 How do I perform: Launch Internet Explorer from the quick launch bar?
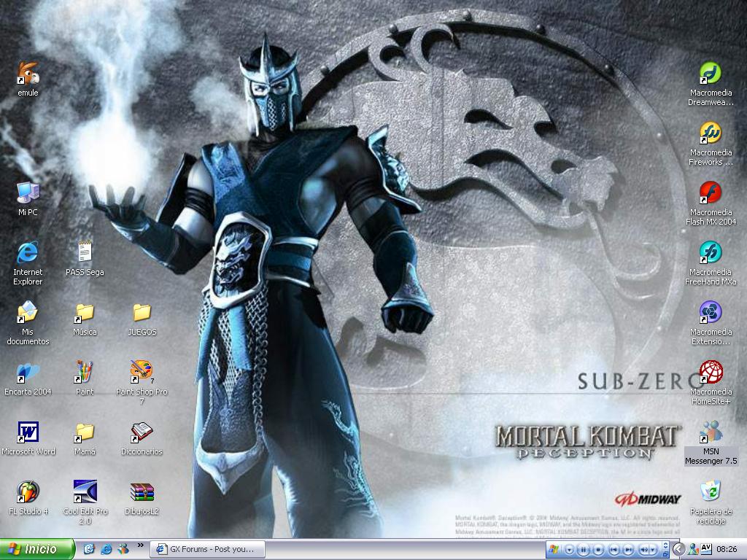107,549
